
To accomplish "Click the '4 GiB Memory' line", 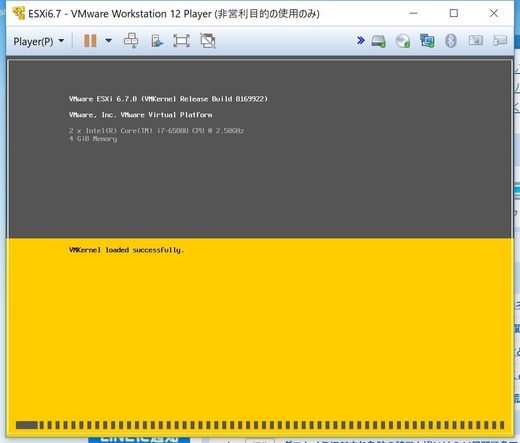I will (x=93, y=139).
